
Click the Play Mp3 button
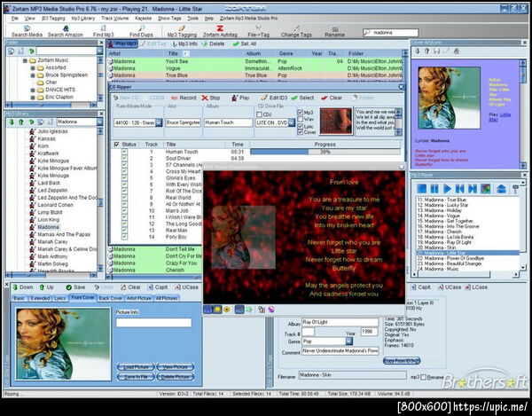click(x=122, y=43)
